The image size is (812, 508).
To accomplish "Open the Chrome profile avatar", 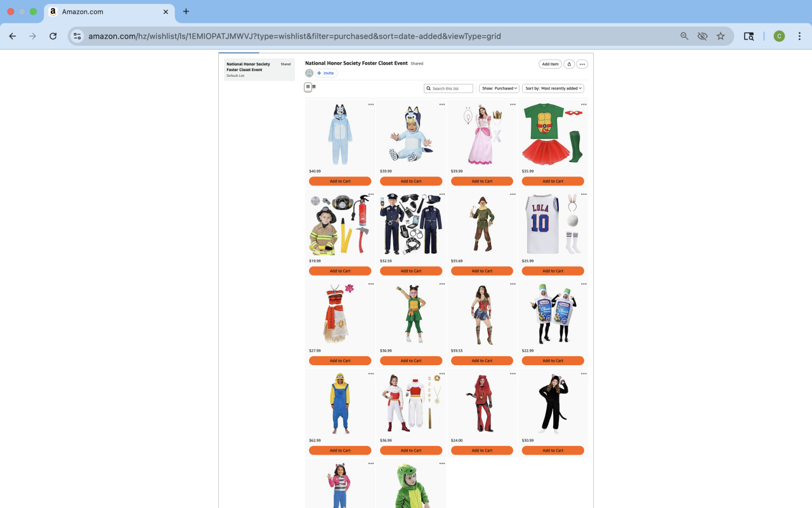I will coord(779,36).
